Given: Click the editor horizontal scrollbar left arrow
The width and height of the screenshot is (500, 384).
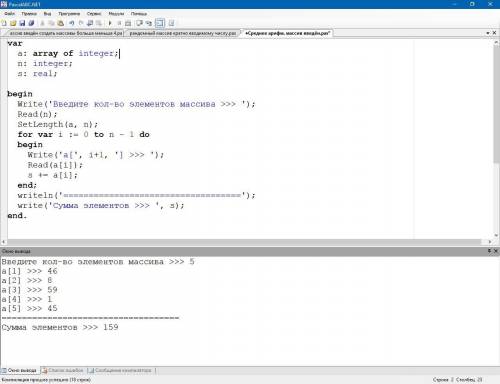Looking at the screenshot, I should 3,242.
